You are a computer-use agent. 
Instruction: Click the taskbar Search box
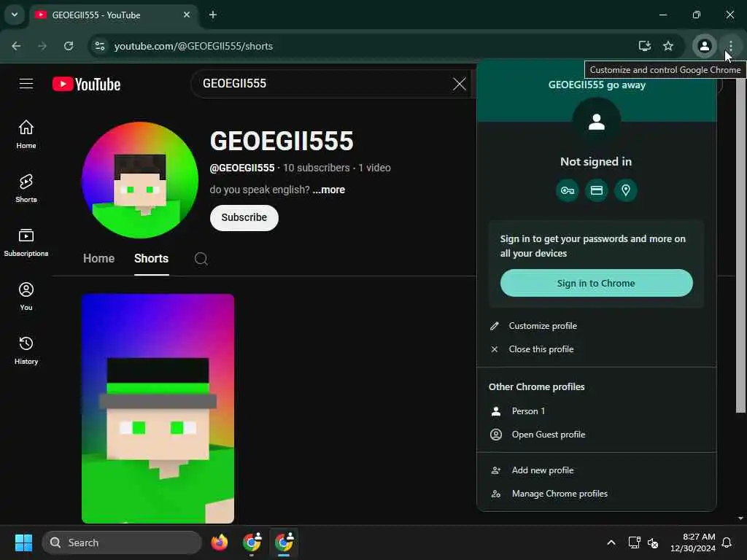click(x=122, y=542)
